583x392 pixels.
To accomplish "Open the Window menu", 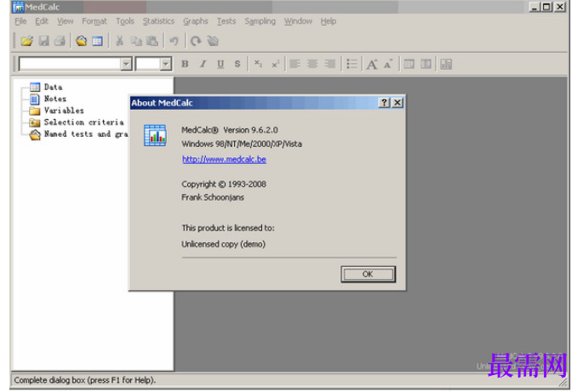I will (x=298, y=21).
